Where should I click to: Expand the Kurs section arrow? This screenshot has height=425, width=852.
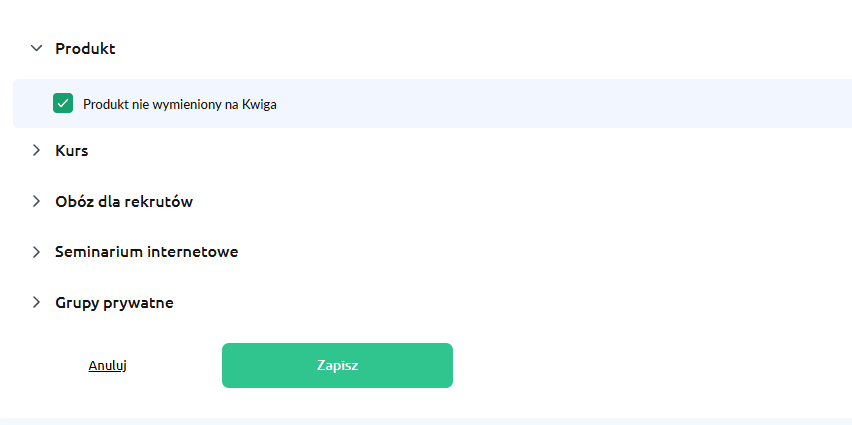[36, 151]
